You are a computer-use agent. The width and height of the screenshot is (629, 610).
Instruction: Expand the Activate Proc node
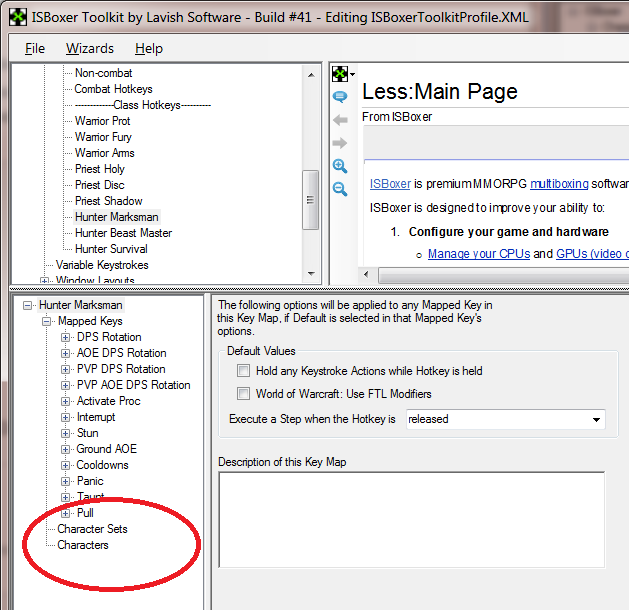click(x=65, y=401)
